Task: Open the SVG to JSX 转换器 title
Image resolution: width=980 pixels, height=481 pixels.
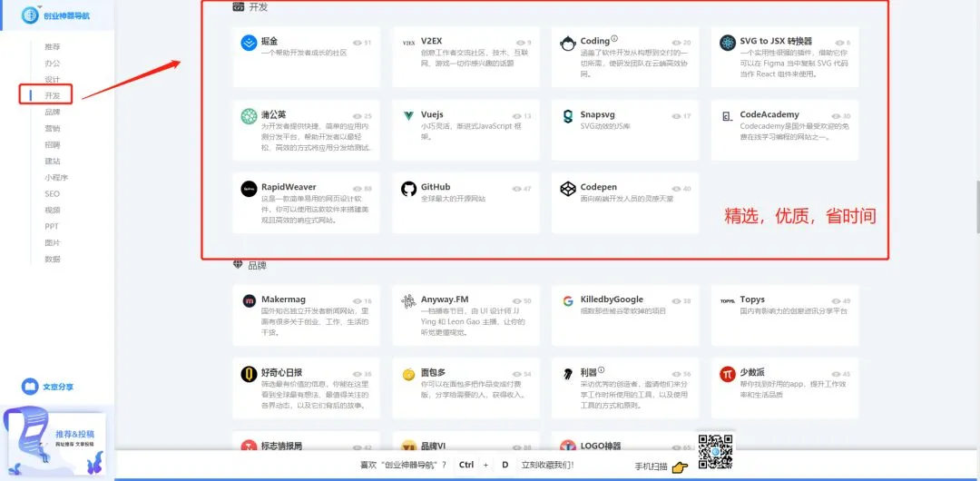Action: tap(776, 41)
